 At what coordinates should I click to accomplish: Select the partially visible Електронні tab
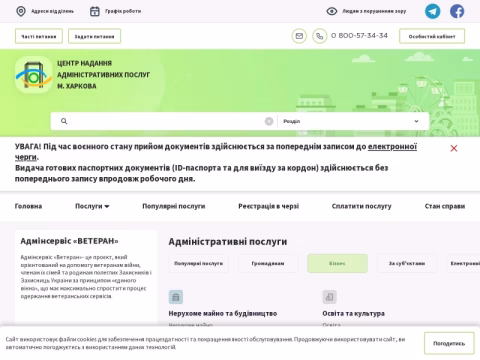click(463, 263)
